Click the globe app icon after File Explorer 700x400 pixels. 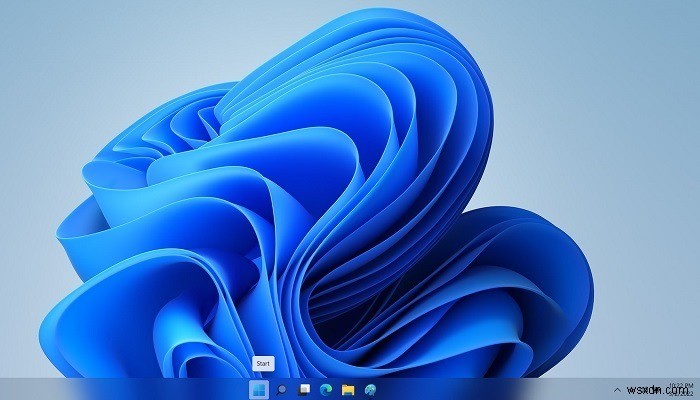click(370, 390)
